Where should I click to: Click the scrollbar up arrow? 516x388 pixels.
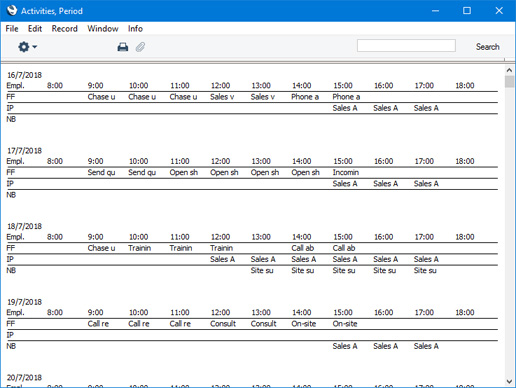click(x=509, y=70)
